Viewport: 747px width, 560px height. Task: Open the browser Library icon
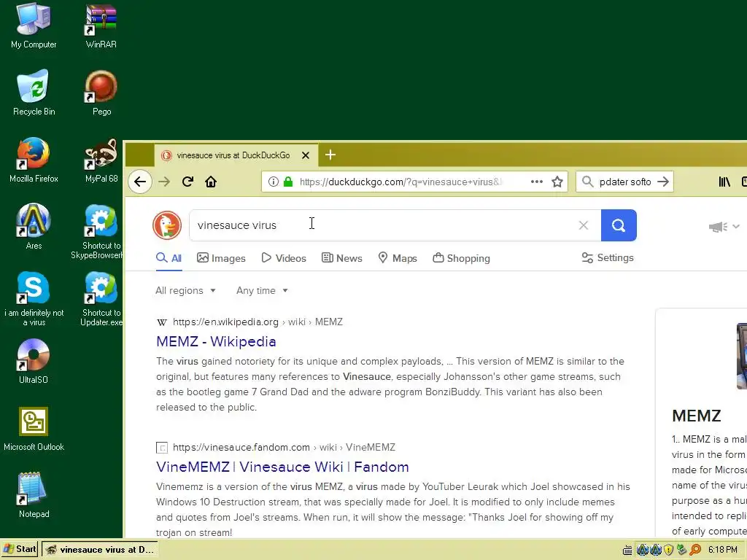click(x=724, y=182)
